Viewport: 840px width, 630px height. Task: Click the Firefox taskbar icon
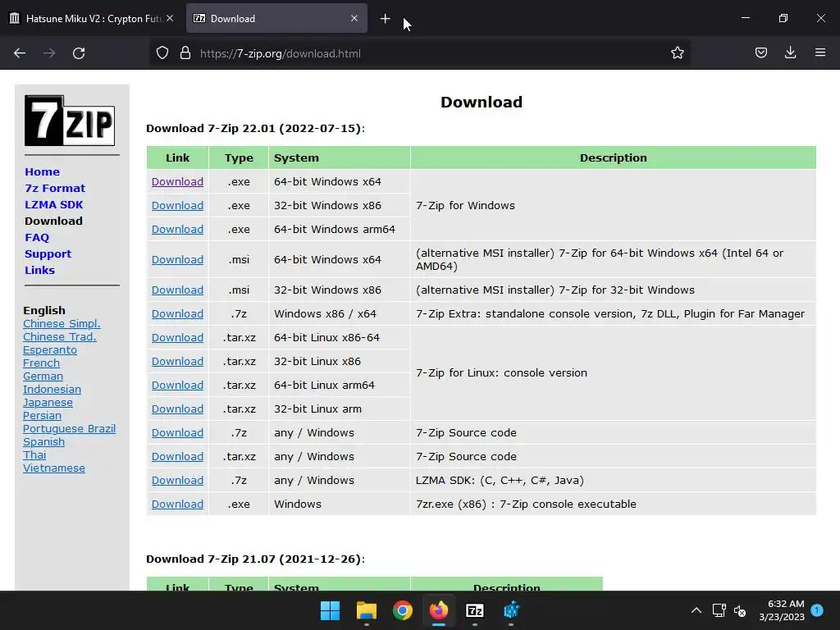[x=439, y=610]
